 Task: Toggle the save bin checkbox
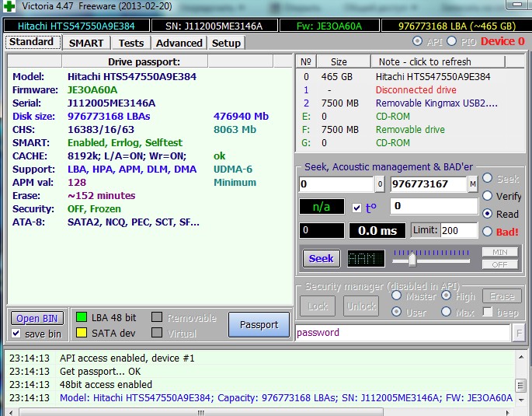click(x=16, y=334)
